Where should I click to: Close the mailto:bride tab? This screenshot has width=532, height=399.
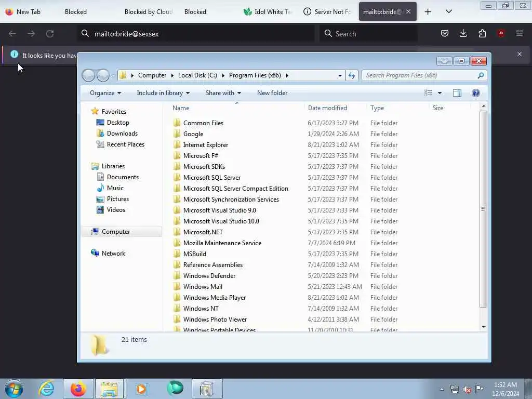(x=408, y=11)
